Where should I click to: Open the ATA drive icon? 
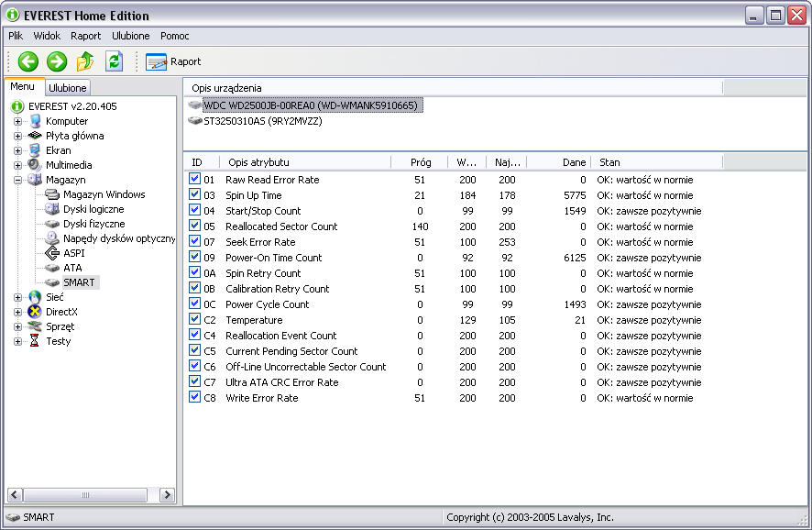[x=52, y=268]
